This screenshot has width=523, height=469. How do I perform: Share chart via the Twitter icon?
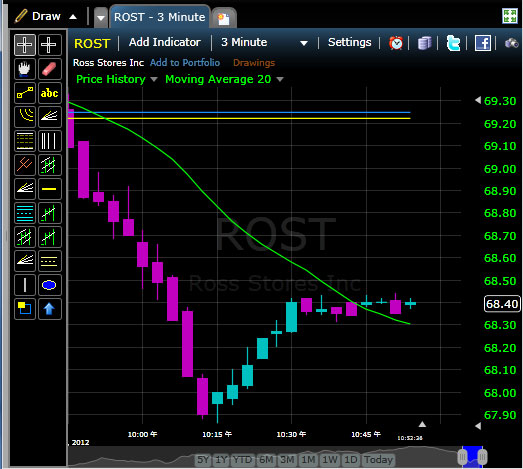pos(453,43)
